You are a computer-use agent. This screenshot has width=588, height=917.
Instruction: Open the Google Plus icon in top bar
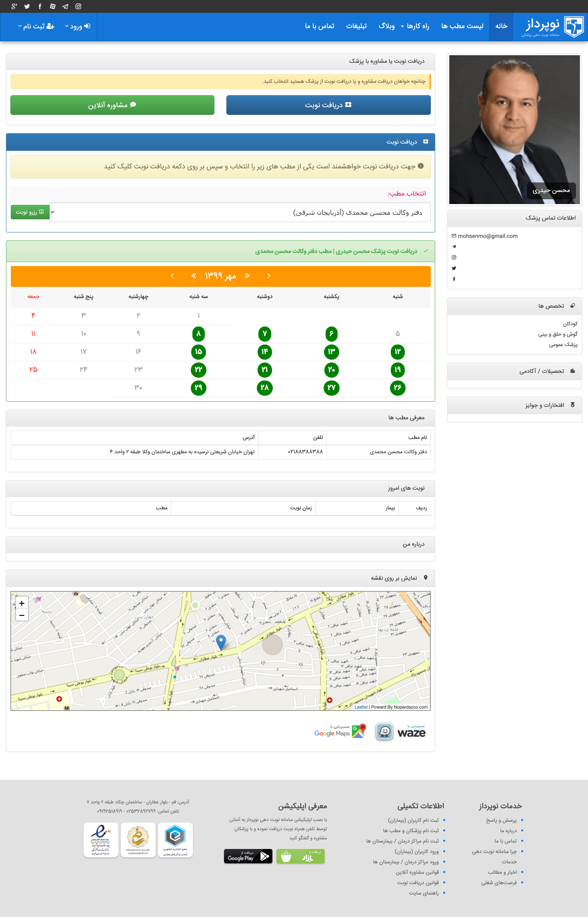pyautogui.click(x=14, y=6)
